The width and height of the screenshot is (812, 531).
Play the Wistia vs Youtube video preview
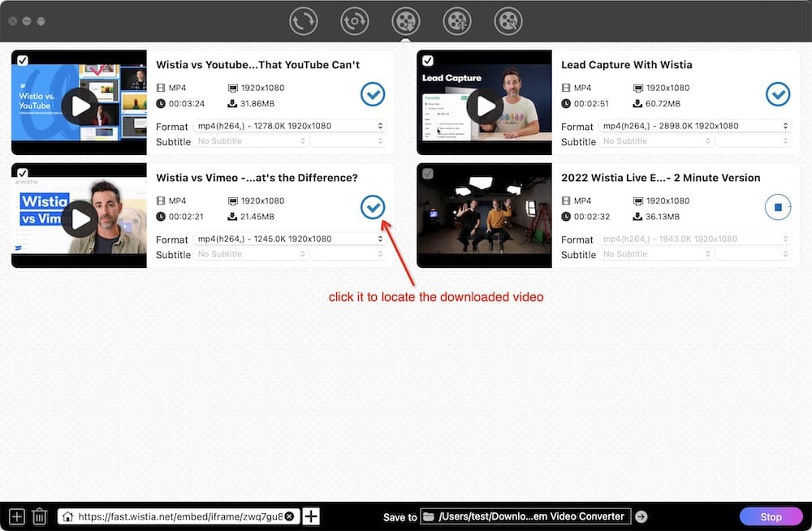click(80, 106)
